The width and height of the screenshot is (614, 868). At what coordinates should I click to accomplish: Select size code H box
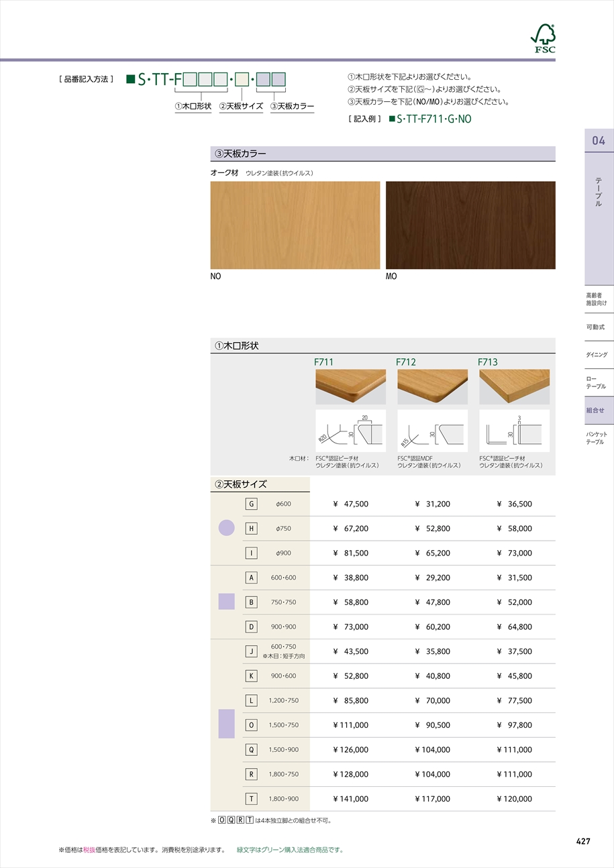click(x=252, y=529)
